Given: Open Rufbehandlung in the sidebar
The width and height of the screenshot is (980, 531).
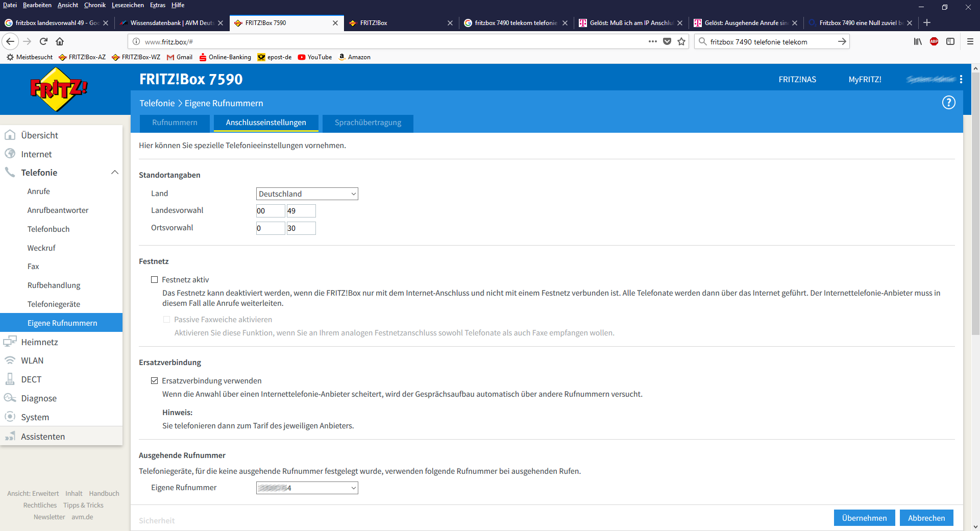Looking at the screenshot, I should tap(54, 285).
